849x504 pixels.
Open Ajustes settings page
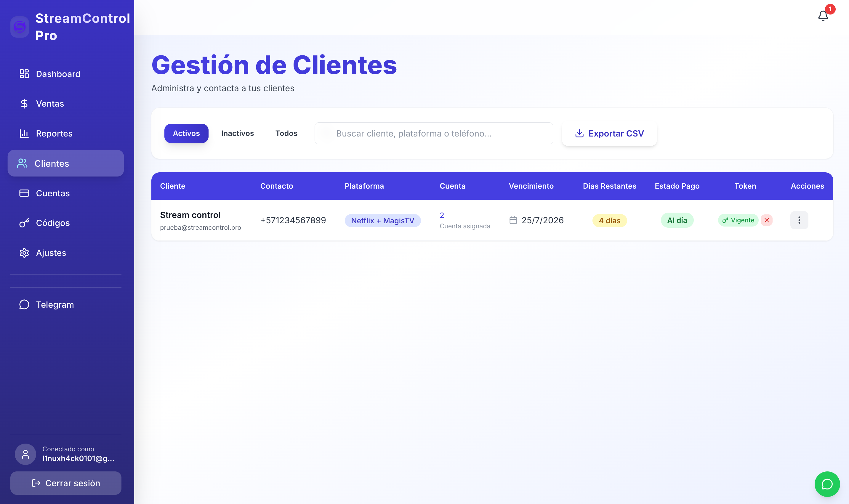coord(65,253)
